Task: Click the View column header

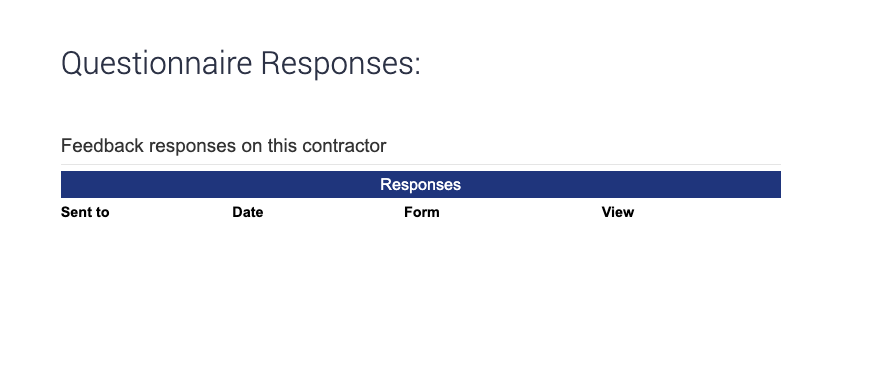Action: coord(618,212)
